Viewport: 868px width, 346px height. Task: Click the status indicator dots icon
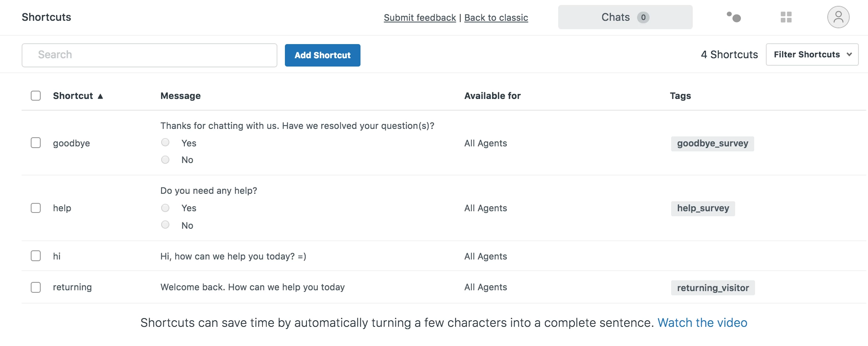click(x=734, y=17)
